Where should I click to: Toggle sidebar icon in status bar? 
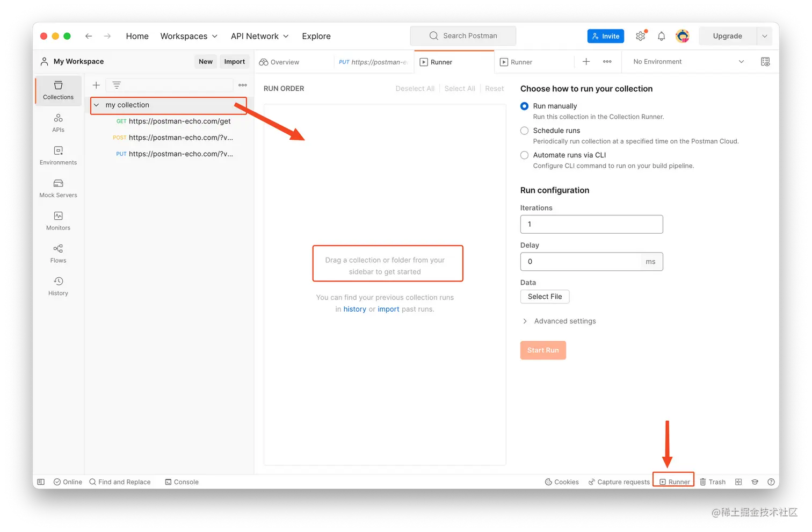41,482
